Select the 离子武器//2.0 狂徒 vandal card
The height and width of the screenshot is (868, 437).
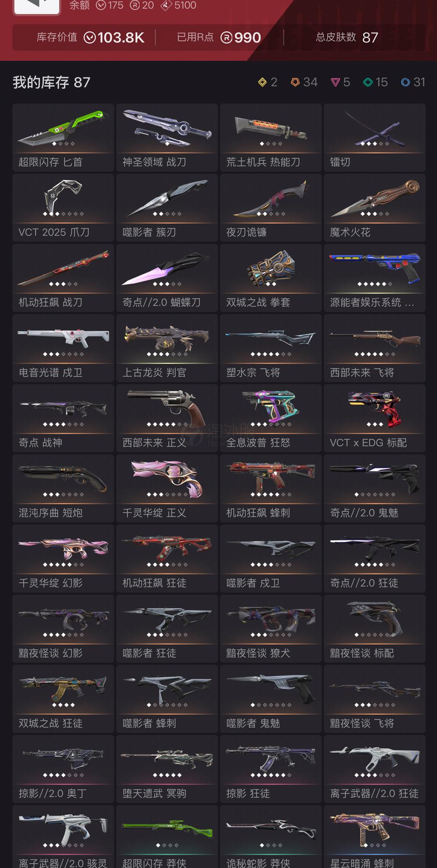click(x=375, y=769)
